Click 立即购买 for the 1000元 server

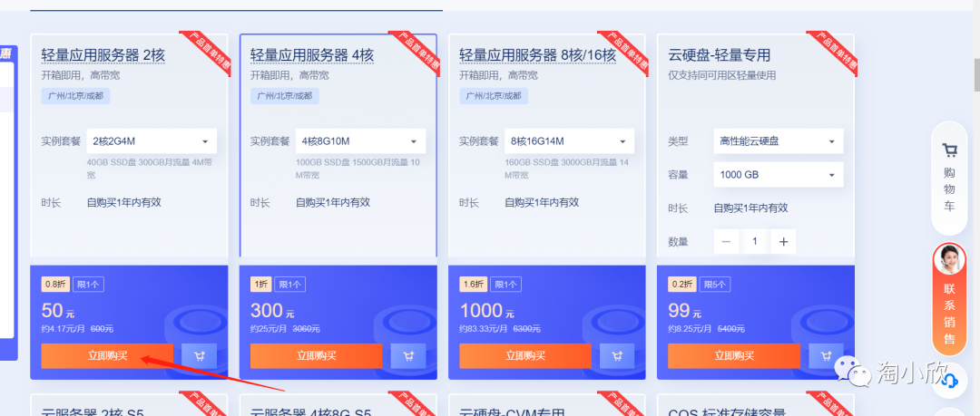525,356
